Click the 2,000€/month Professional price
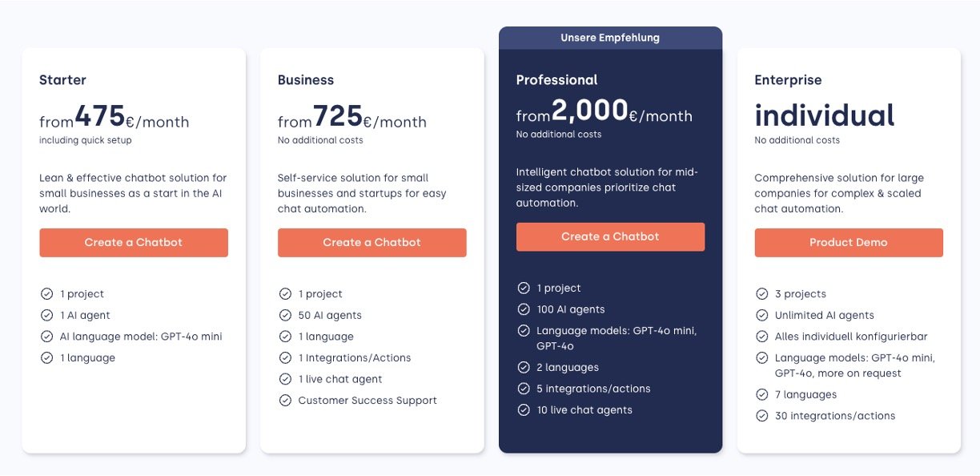 point(604,112)
